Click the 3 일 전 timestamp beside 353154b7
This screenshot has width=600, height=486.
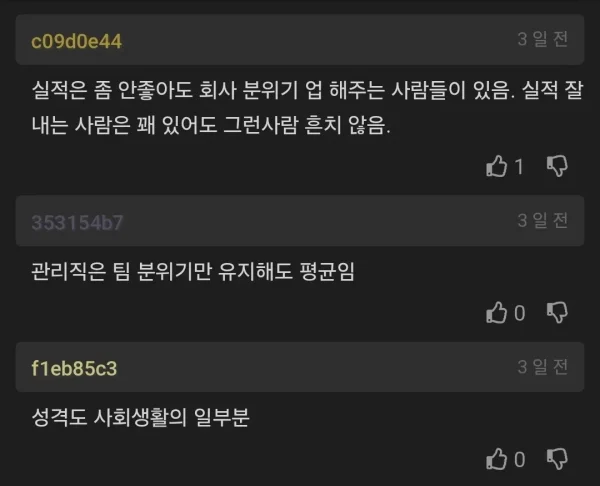pos(543,220)
